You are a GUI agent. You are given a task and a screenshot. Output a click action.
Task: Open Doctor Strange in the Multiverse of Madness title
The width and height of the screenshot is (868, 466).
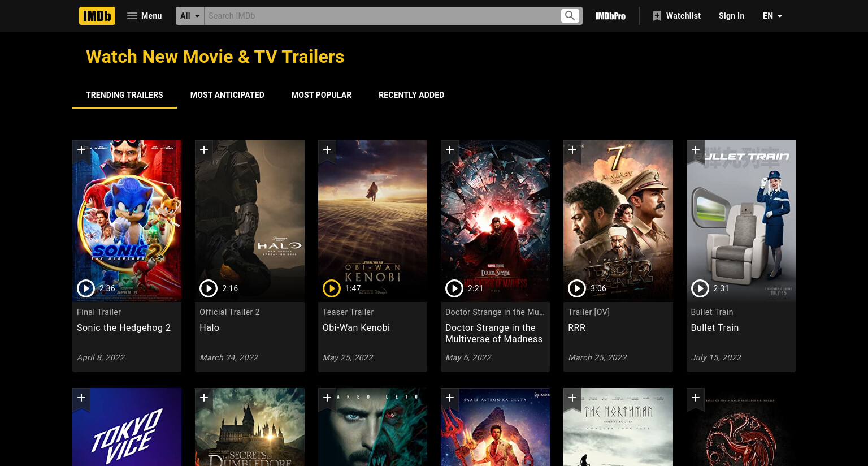(494, 333)
